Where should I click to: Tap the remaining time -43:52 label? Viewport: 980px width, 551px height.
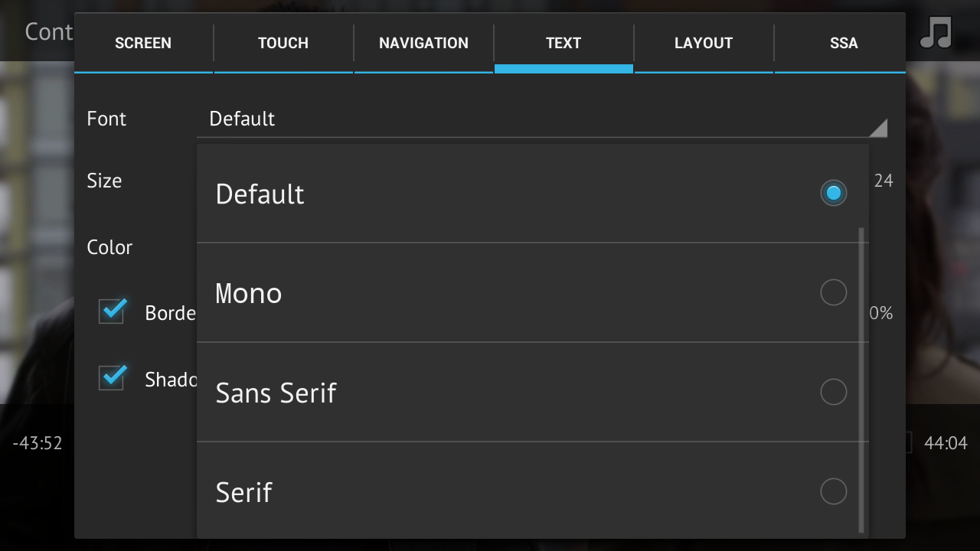38,443
